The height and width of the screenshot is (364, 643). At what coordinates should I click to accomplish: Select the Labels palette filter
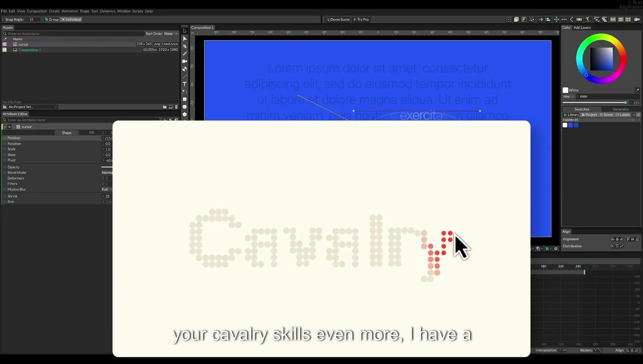623,115
